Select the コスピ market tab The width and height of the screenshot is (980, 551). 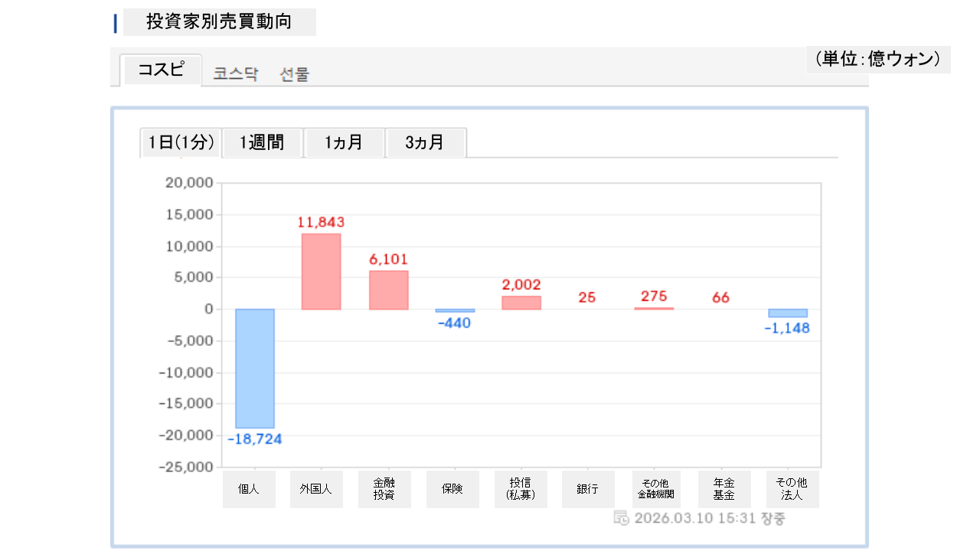pyautogui.click(x=161, y=70)
